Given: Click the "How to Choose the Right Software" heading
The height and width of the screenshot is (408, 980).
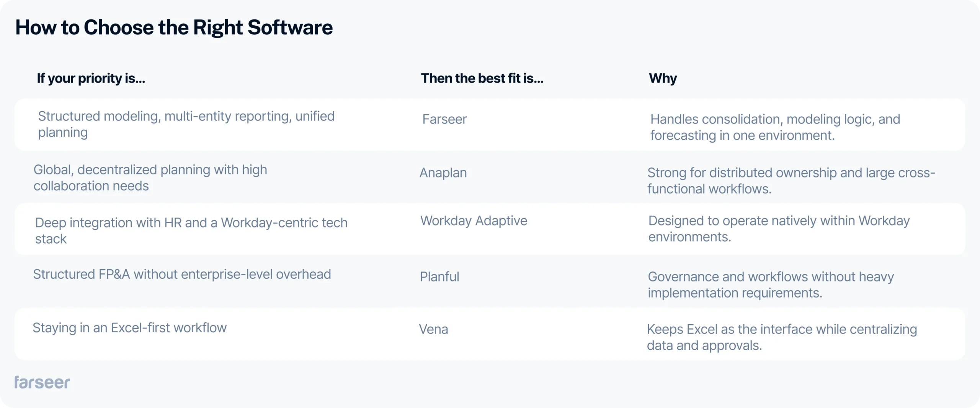Looking at the screenshot, I should tap(174, 28).
